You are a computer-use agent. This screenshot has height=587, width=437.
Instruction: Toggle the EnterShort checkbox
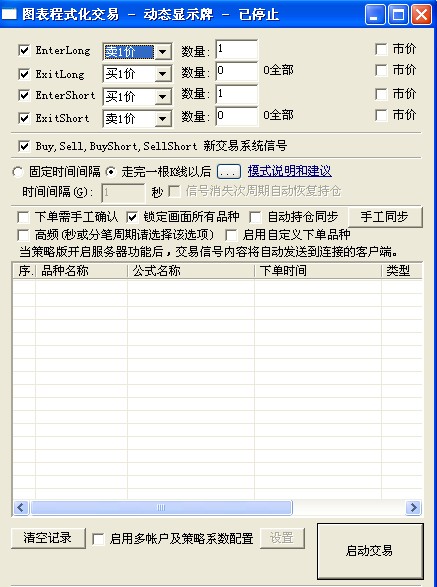point(24,95)
